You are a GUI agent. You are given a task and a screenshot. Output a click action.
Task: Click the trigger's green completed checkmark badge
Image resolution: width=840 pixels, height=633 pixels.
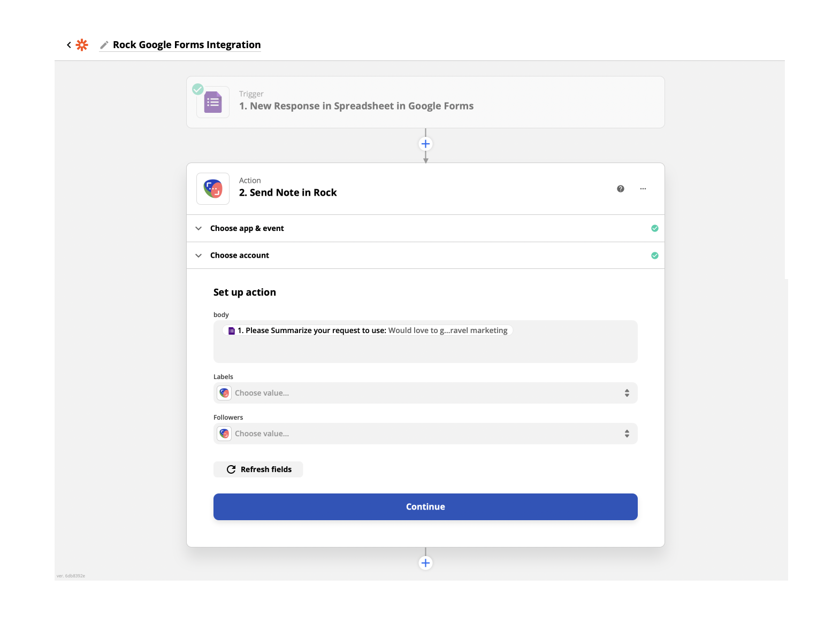pyautogui.click(x=198, y=89)
